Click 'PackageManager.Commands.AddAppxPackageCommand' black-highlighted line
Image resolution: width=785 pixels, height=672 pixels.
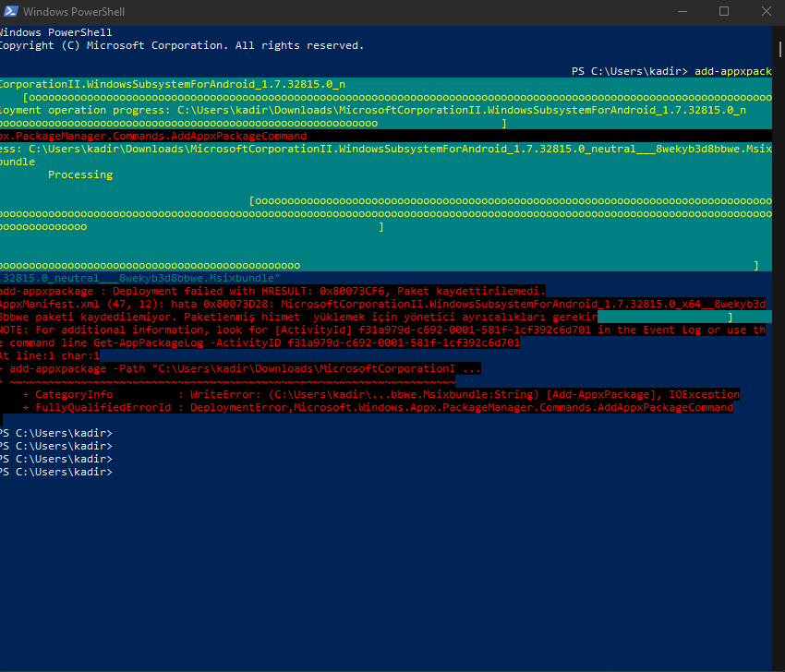(153, 136)
